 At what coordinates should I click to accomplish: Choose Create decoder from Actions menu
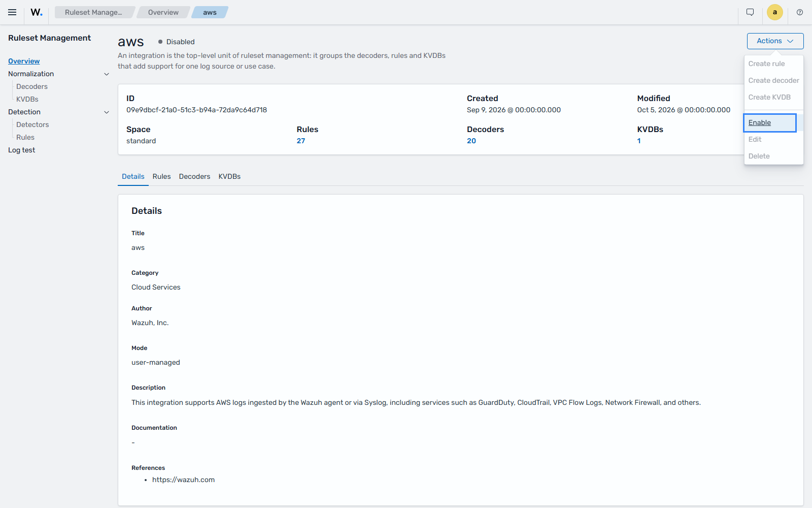773,80
